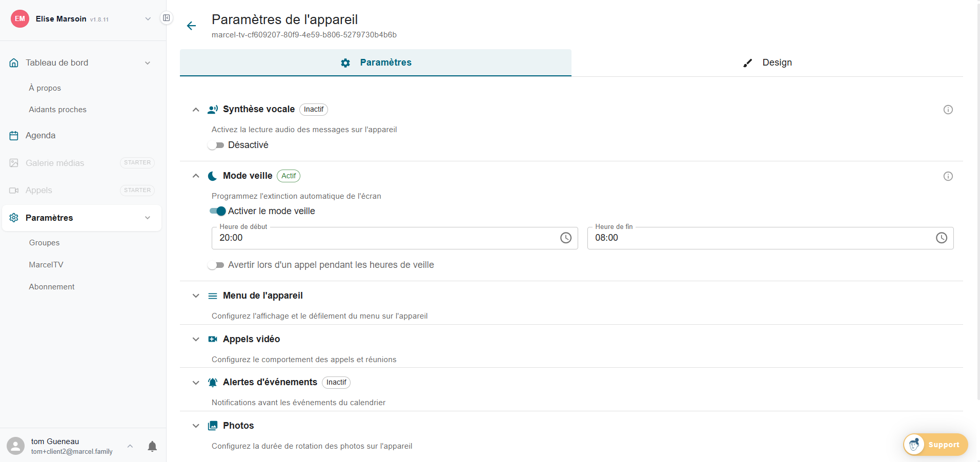Open the Heure de début clock icon
Viewport: 980px width, 462px height.
click(566, 238)
